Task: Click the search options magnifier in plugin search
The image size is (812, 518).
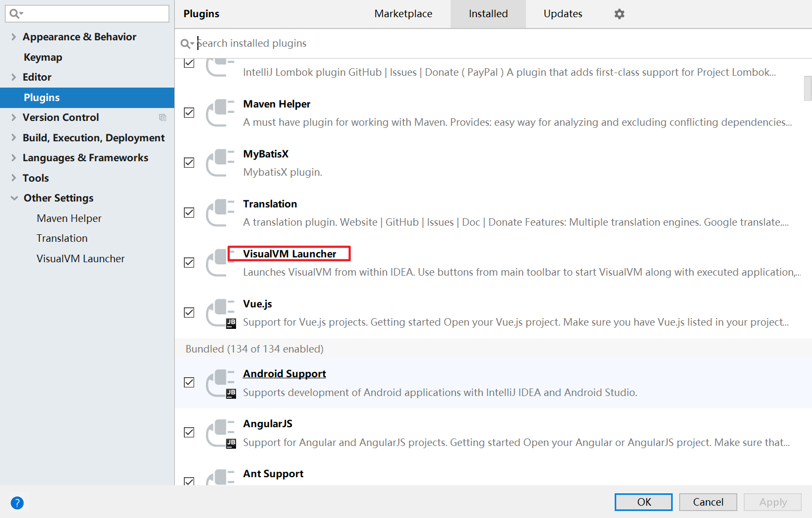Action: coord(187,44)
